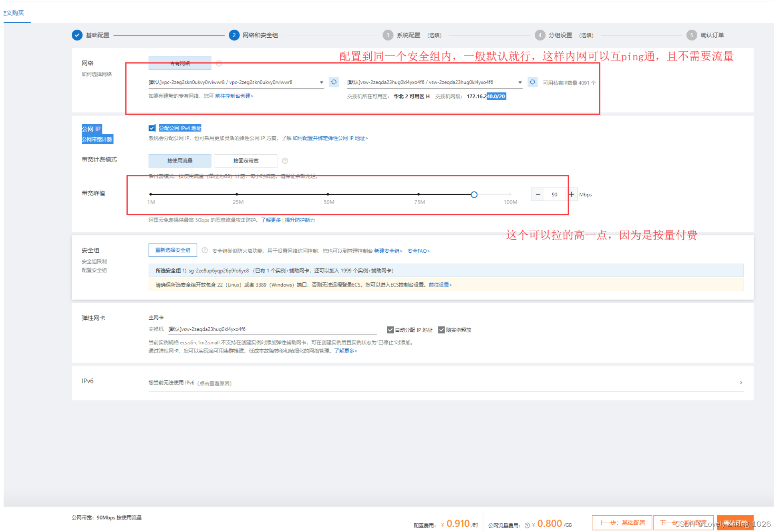The height and width of the screenshot is (532, 777).
Task: Click 安全组限制 link
Action: pos(94,261)
